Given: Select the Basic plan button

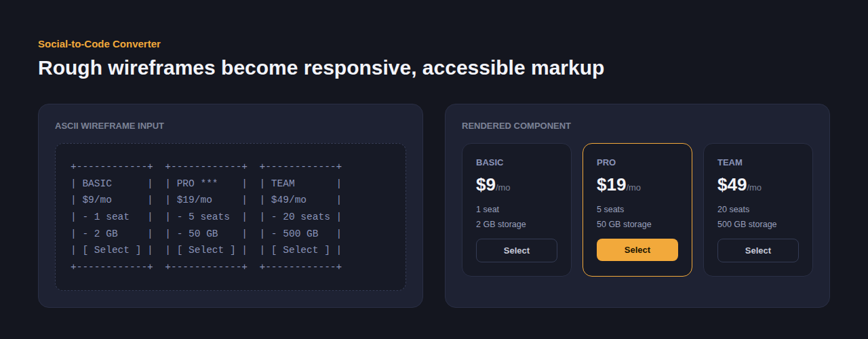Looking at the screenshot, I should coord(517,250).
